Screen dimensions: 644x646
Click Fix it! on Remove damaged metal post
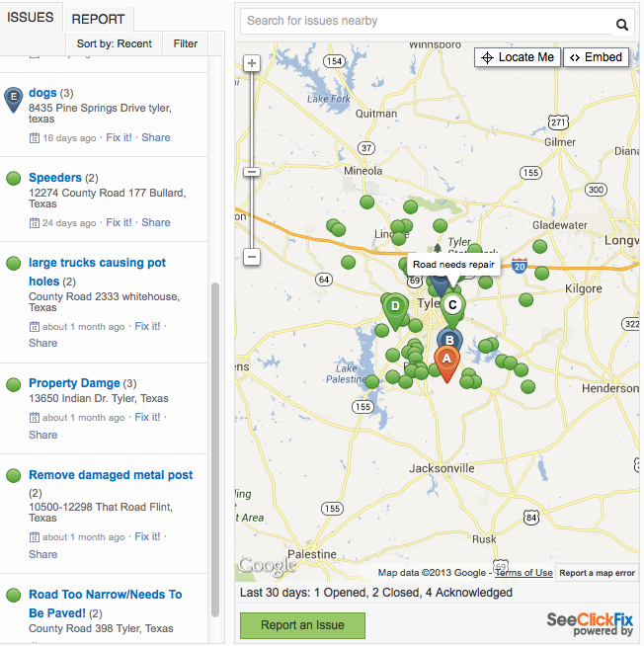coord(147,536)
